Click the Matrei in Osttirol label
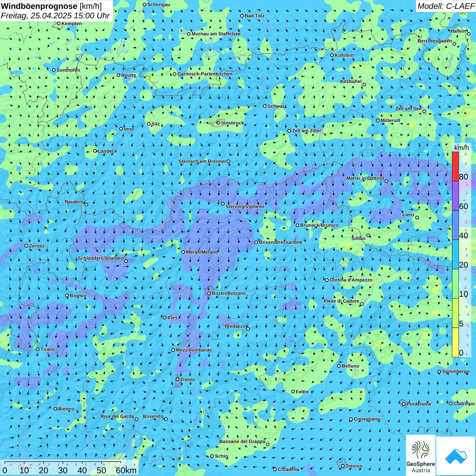The width and height of the screenshot is (476, 476). (x=365, y=178)
